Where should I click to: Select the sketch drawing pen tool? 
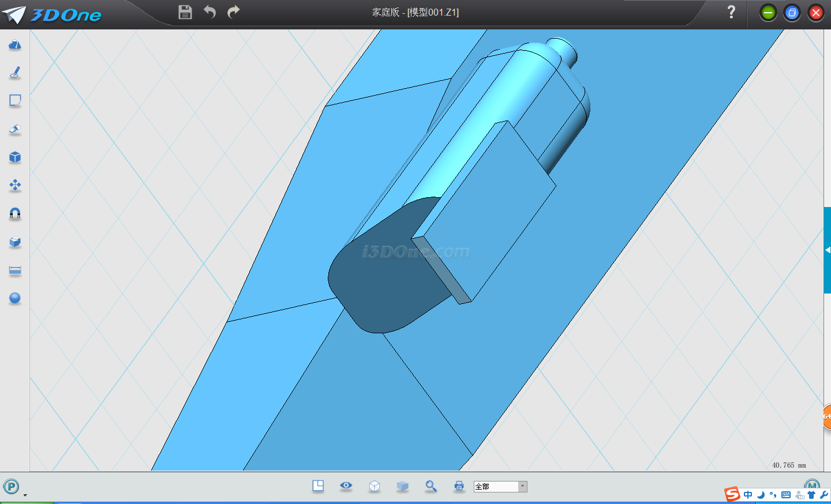[x=15, y=73]
